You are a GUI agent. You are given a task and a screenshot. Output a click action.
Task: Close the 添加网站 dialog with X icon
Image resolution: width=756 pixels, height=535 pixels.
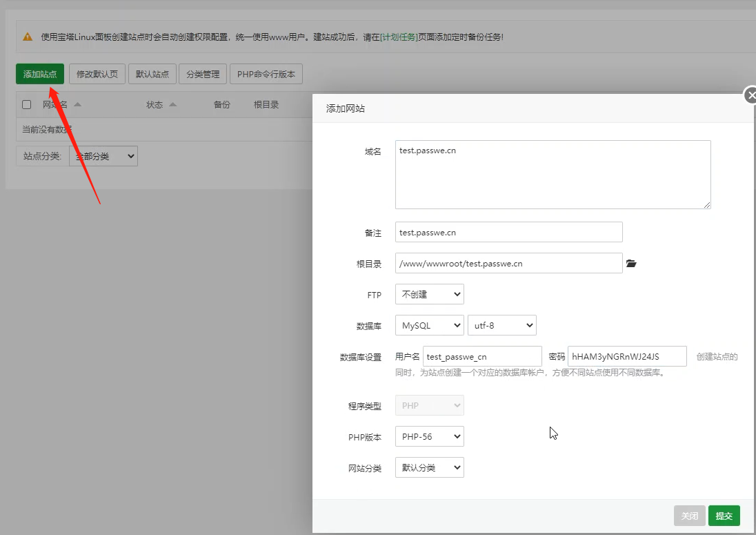click(x=750, y=95)
